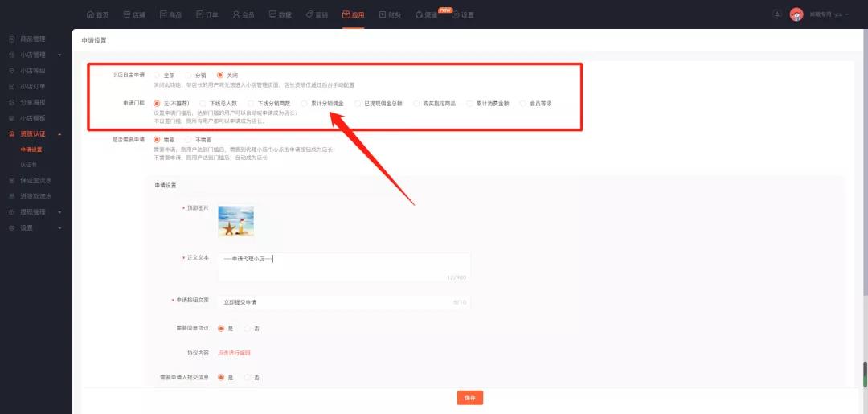The image size is (868, 414).
Task: Open the 设置 item in top navigation
Action: click(463, 15)
